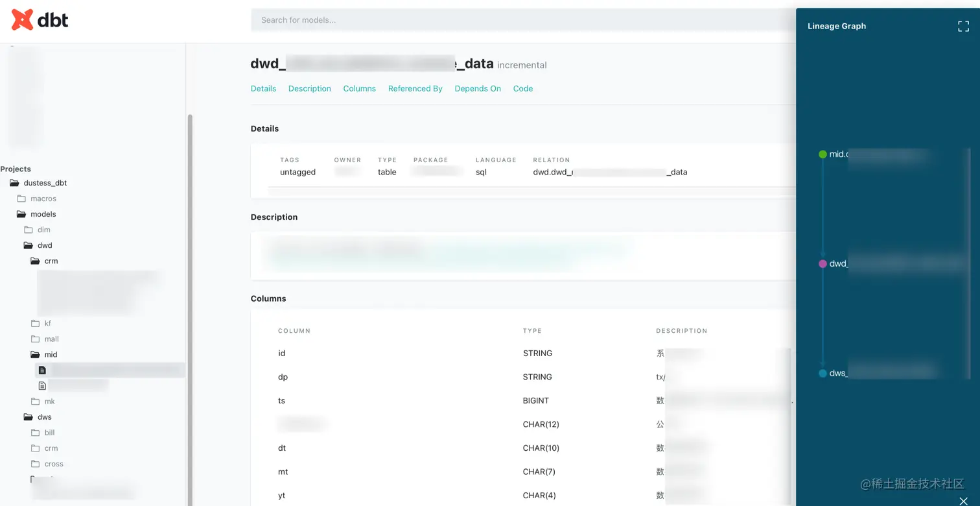This screenshot has height=506, width=980.
Task: Open the selected model file in mid folder
Action: [110, 370]
